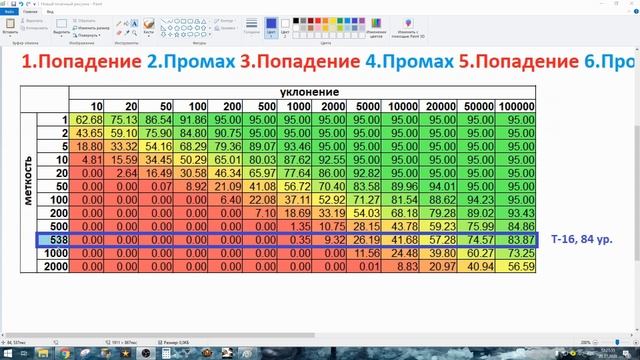Expand the Brushes dropdown arrow

[x=149, y=35]
